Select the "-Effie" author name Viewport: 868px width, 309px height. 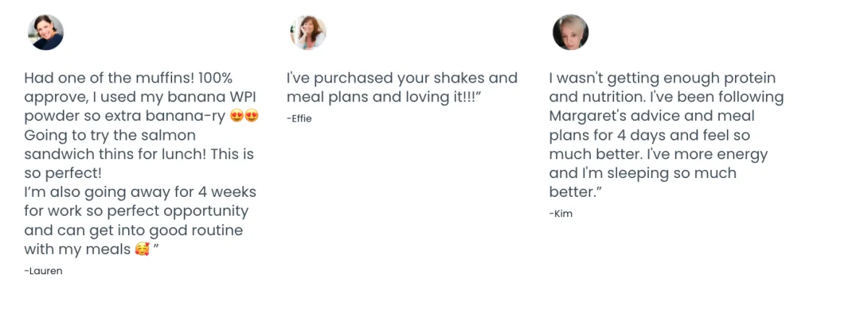(299, 118)
